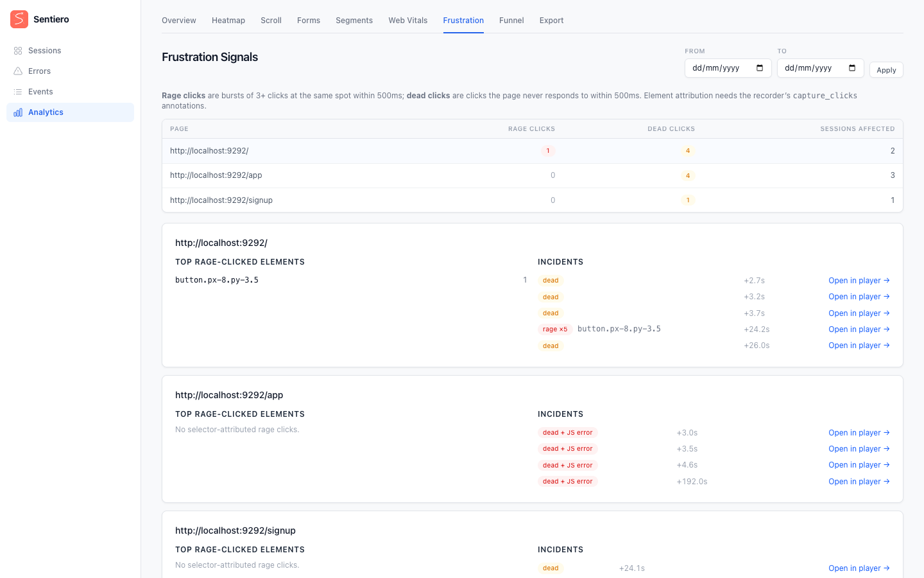Open calendar picker on FROM date field
The image size is (924, 578).
point(760,68)
